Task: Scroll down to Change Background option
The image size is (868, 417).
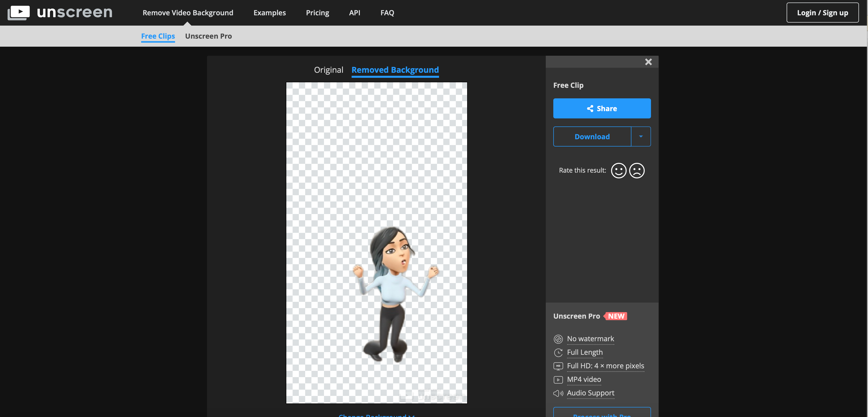Action: click(376, 415)
